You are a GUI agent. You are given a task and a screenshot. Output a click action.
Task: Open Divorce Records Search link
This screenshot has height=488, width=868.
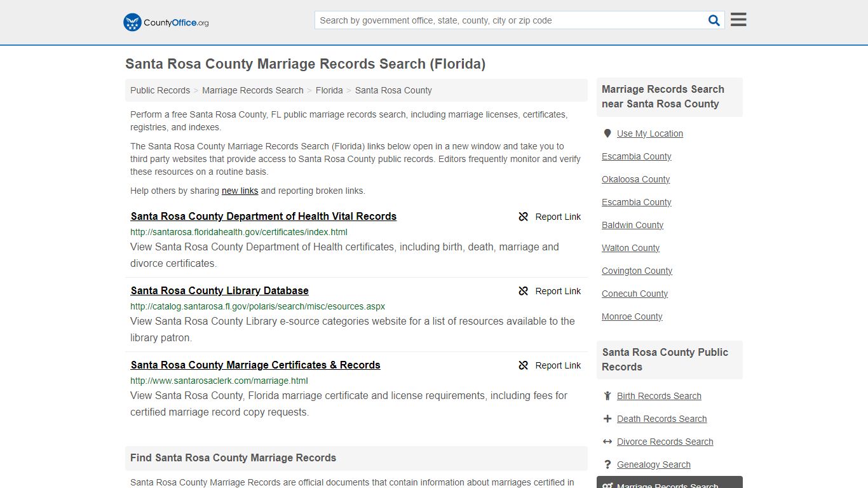[x=665, y=442]
